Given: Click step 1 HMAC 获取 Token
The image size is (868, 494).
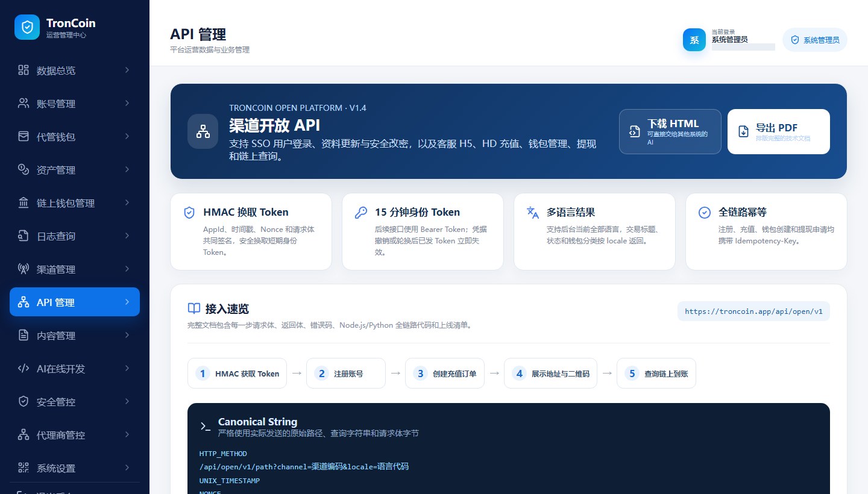Looking at the screenshot, I should click(237, 374).
